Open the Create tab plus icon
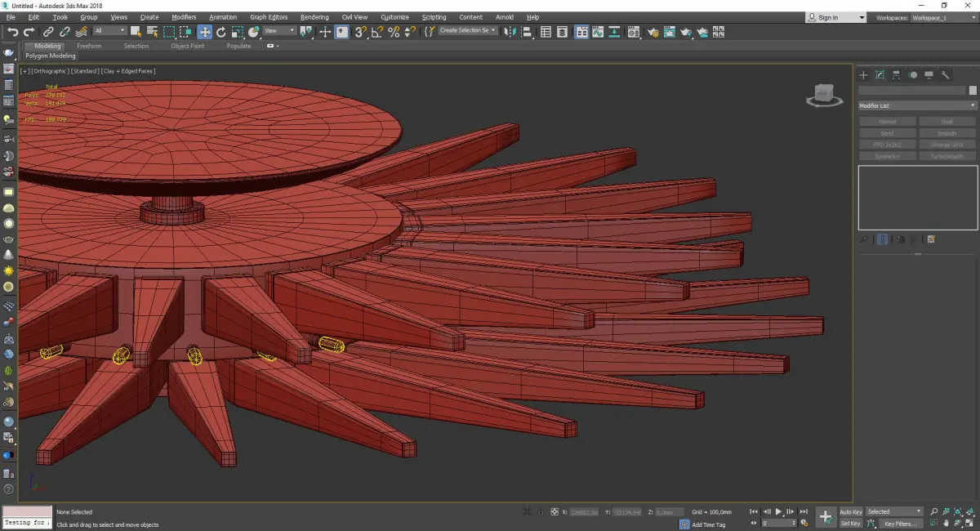 click(864, 75)
